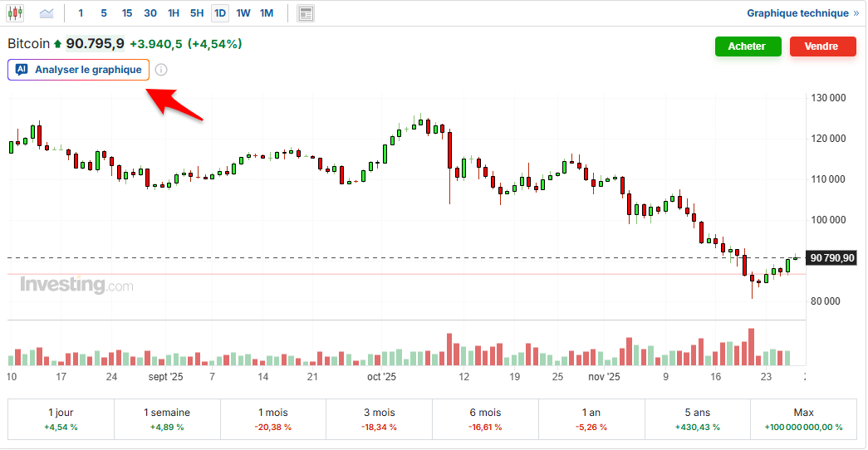
Task: Open the Graphique technique link
Action: coord(797,13)
